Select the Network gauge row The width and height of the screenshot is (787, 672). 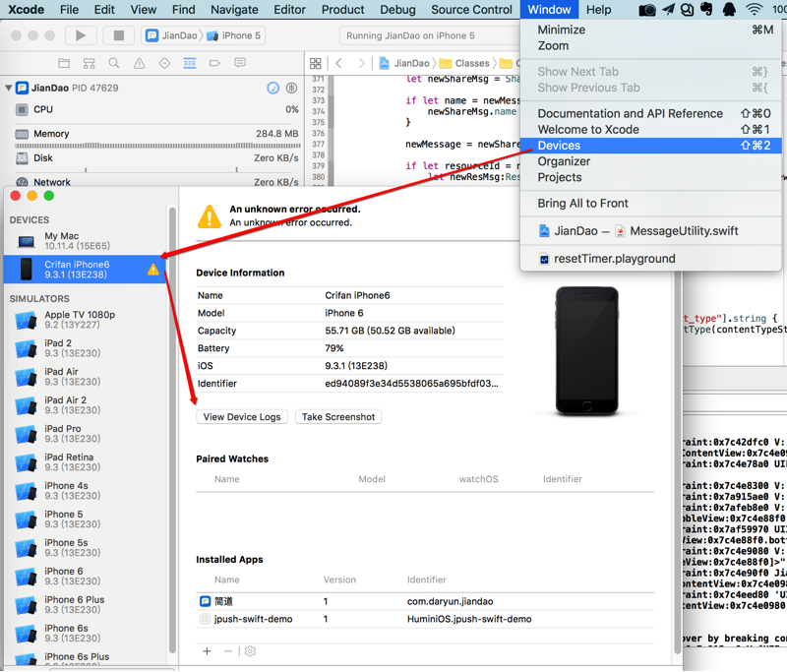157,182
